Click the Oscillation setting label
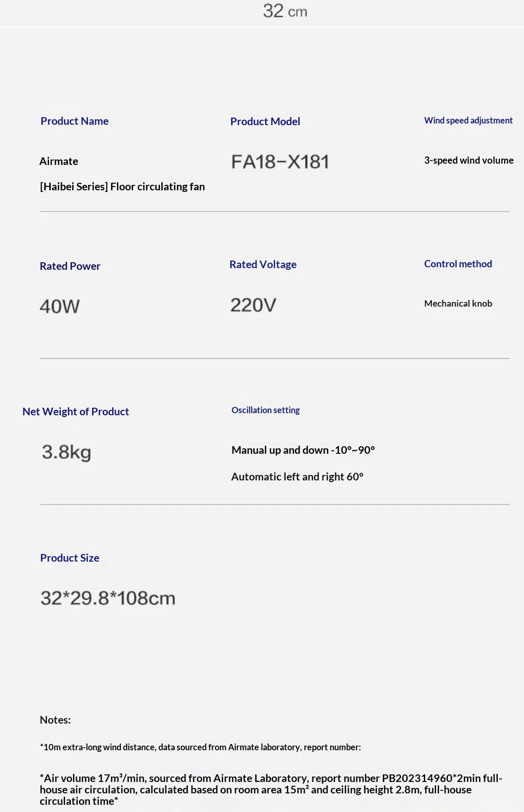524x812 pixels. (265, 410)
